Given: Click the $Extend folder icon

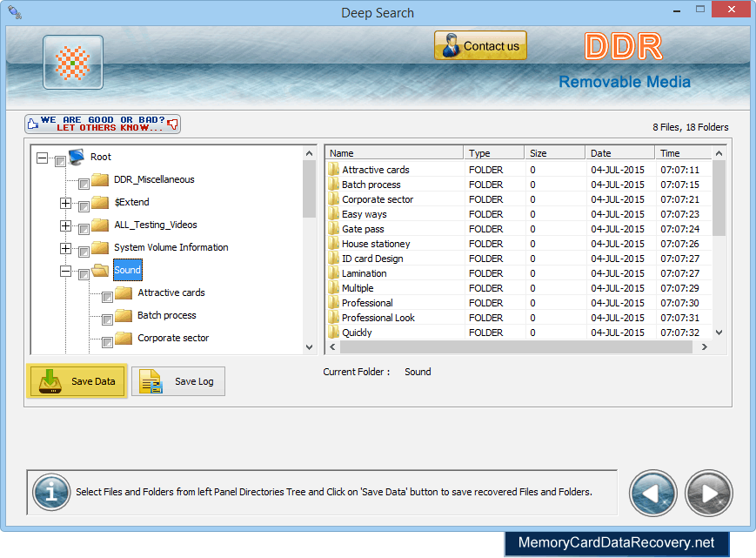Looking at the screenshot, I should 100,203.
